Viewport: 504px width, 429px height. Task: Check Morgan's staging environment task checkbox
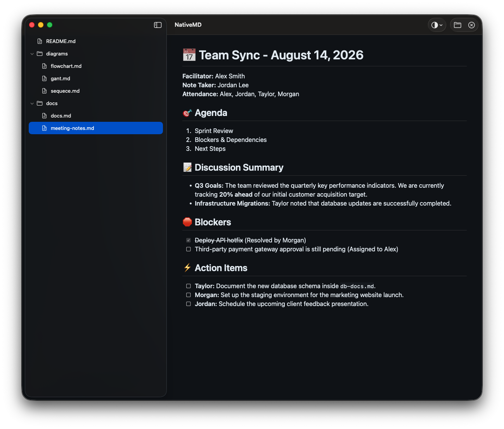point(188,295)
